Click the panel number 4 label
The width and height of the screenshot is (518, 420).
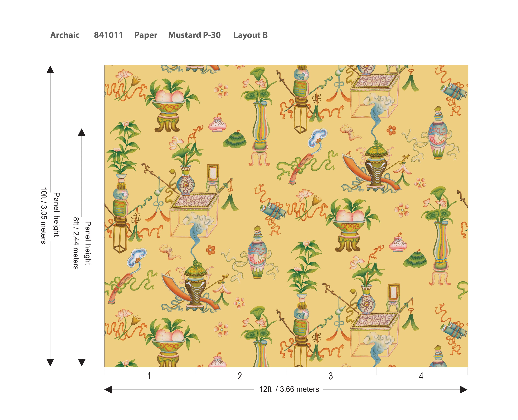(421, 376)
